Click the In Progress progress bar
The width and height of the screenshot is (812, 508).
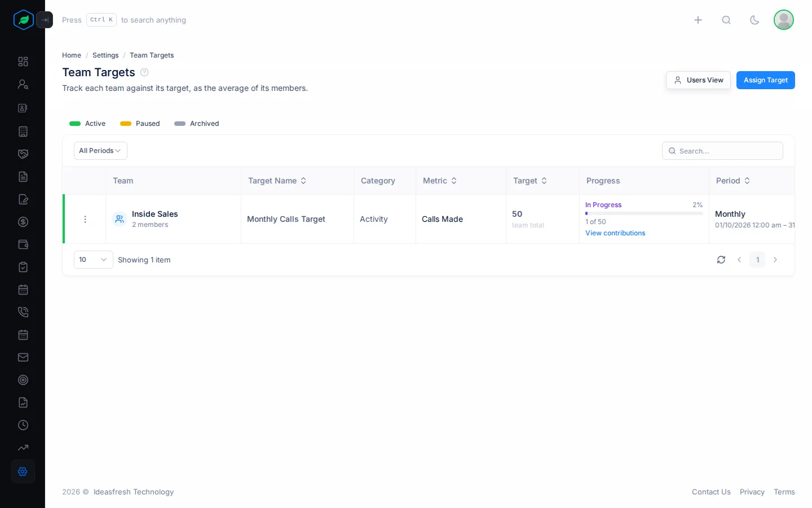[x=644, y=213]
